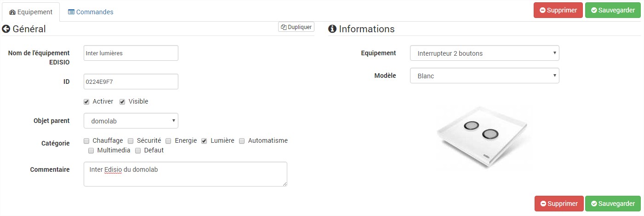Check the Multimedia category checkbox

pos(91,151)
